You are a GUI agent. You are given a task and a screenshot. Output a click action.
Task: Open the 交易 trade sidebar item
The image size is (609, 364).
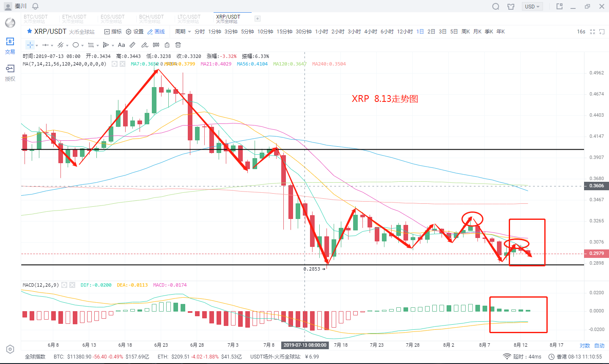(x=10, y=46)
